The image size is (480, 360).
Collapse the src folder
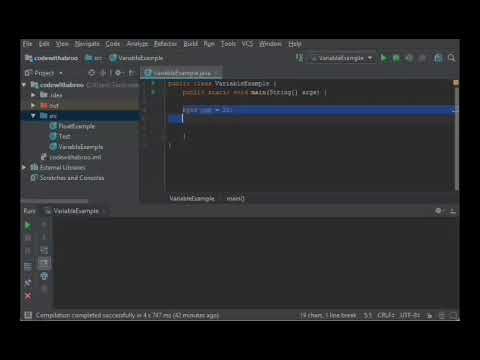tap(33, 116)
